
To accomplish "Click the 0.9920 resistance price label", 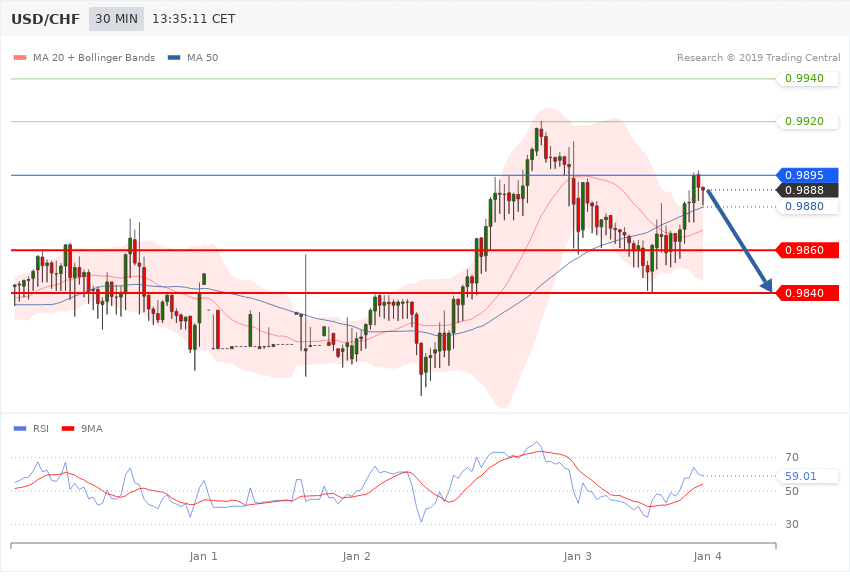I will pyautogui.click(x=808, y=121).
